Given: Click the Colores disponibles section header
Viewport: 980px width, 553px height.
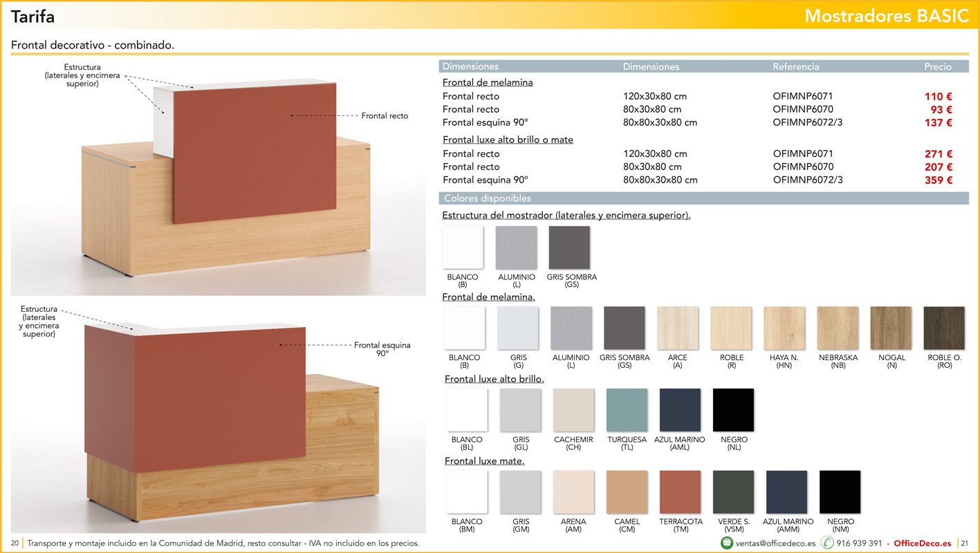Looking at the screenshot, I should click(x=704, y=198).
